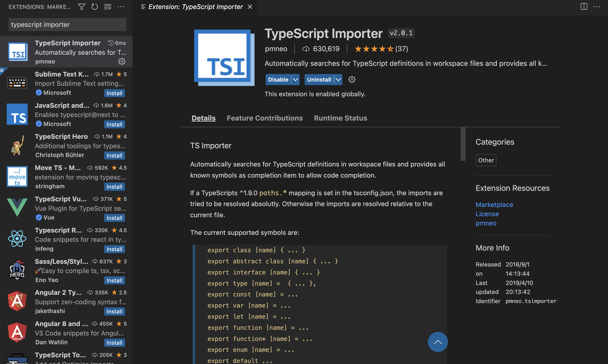Refresh the extensions list
The image size is (608, 364).
point(94,7)
